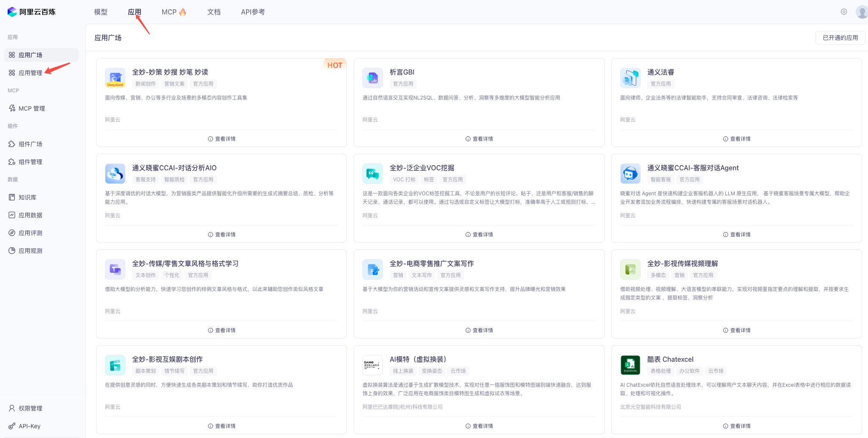Viewport: 868px width, 438px height.
Task: Click the VOC 打标 tag
Action: tap(404, 180)
